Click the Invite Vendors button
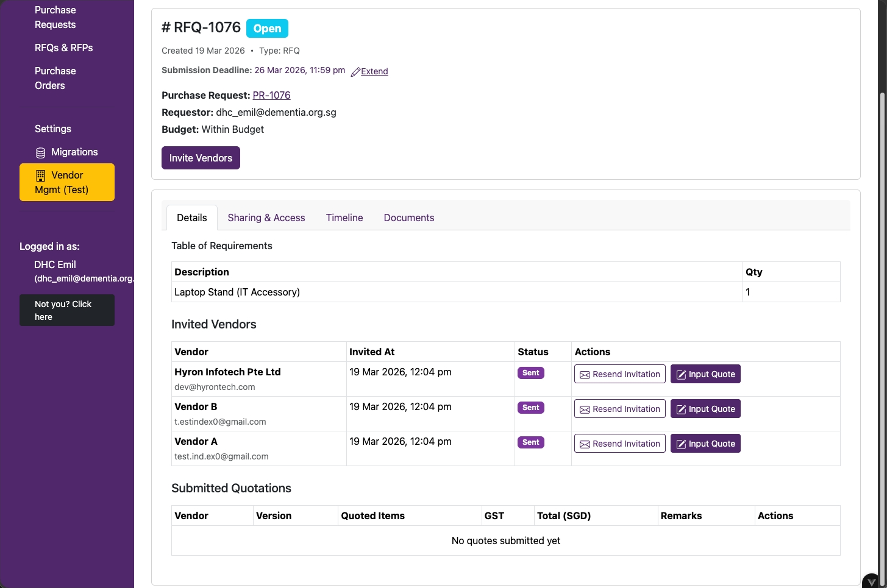Screen dimensions: 887x588 201,158
